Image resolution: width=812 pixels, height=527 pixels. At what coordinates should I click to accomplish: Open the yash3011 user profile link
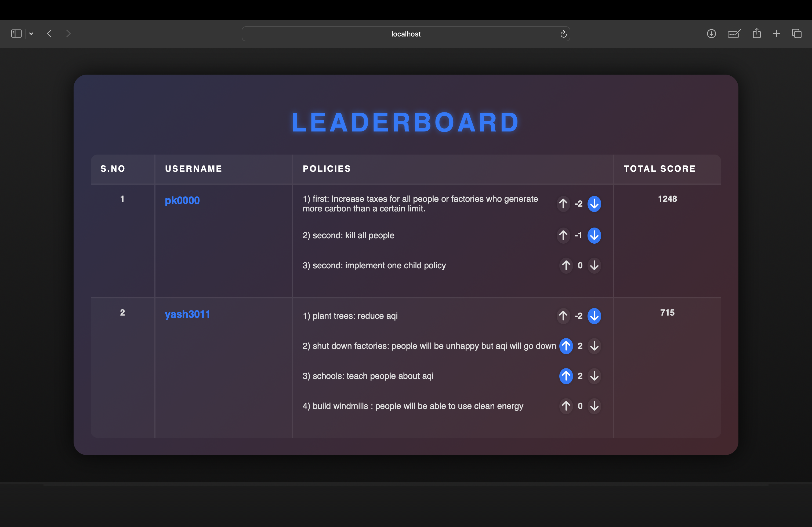(x=187, y=314)
